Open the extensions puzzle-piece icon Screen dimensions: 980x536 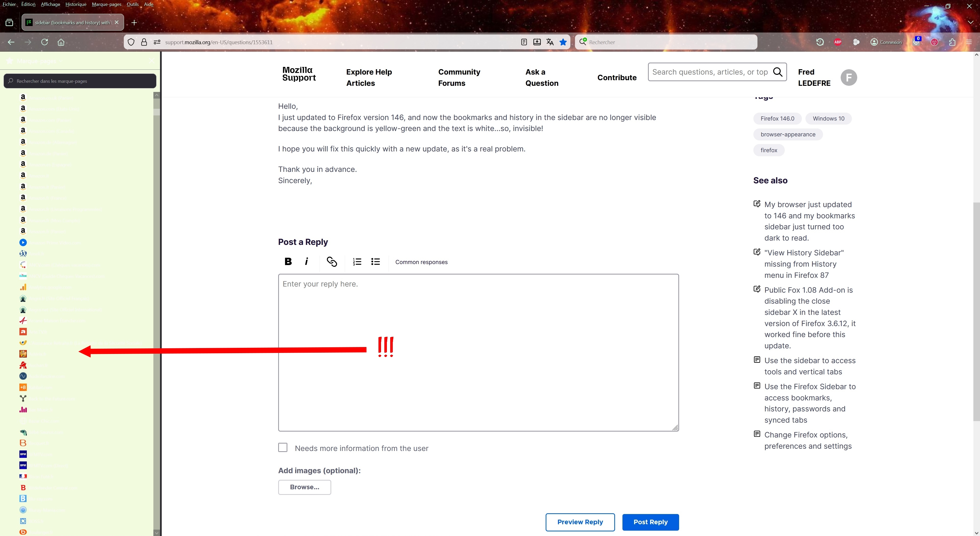coord(952,42)
